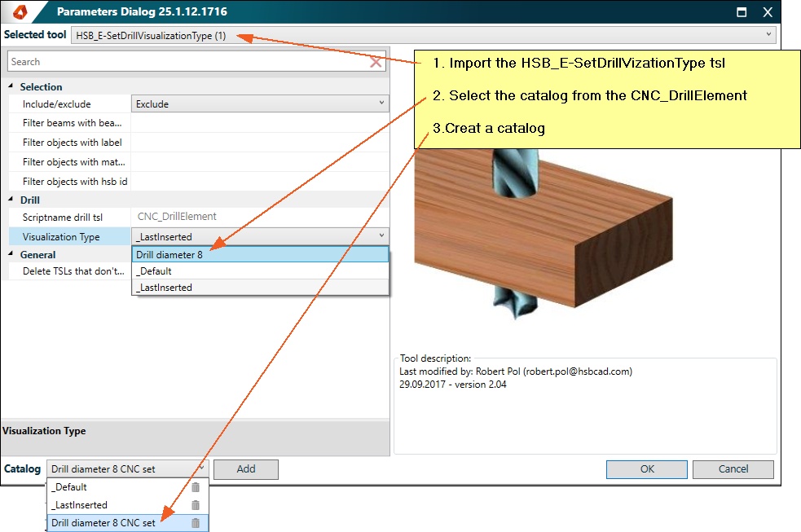The width and height of the screenshot is (801, 532).
Task: Close the Parameters Dialog window
Action: (768, 11)
